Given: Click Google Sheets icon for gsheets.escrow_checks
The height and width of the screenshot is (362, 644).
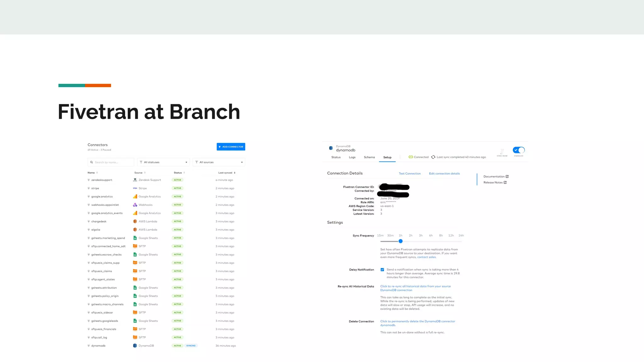Looking at the screenshot, I should tap(135, 255).
